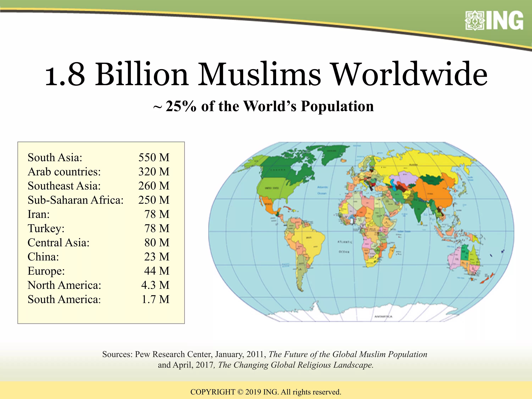Select the 'Turkey:' label
Screen dimensions: 532x399
46,228
